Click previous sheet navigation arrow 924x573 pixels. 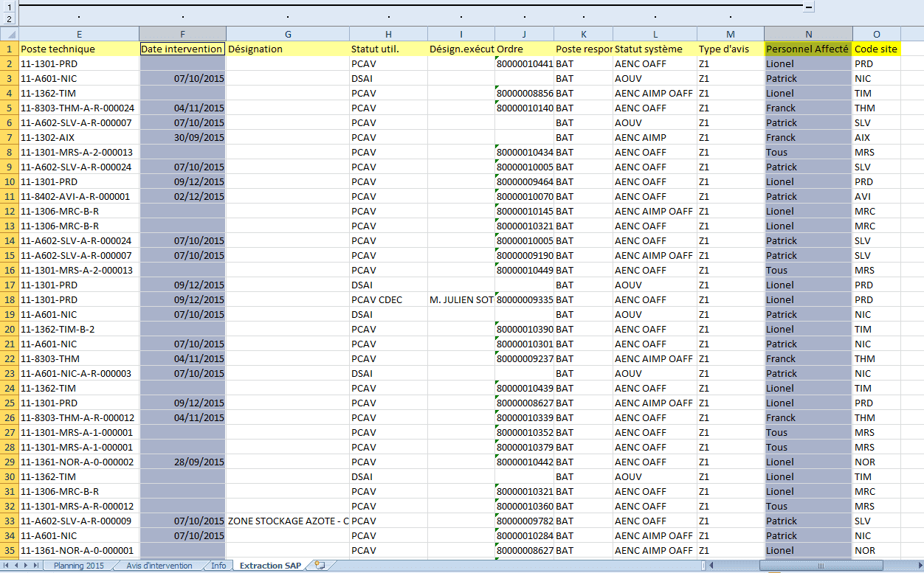pos(17,566)
